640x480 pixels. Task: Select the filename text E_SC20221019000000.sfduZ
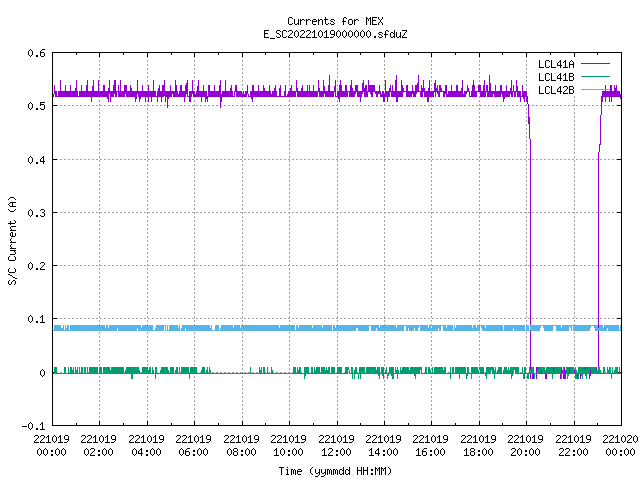coord(335,34)
